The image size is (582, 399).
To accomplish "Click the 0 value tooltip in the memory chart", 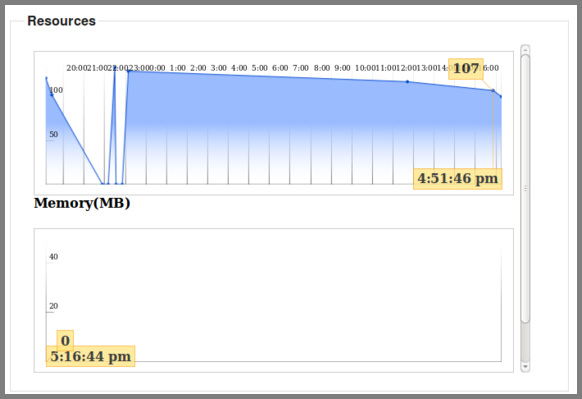I will click(x=65, y=340).
